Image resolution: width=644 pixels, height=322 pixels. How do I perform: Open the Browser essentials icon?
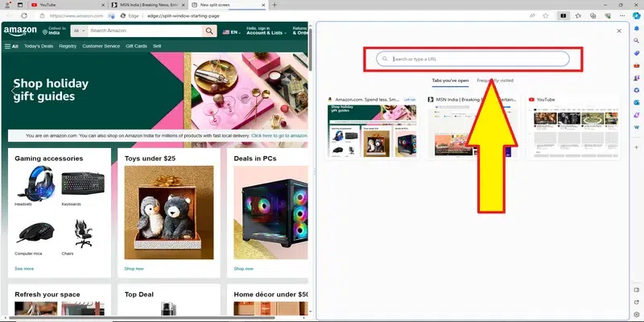coord(608,15)
